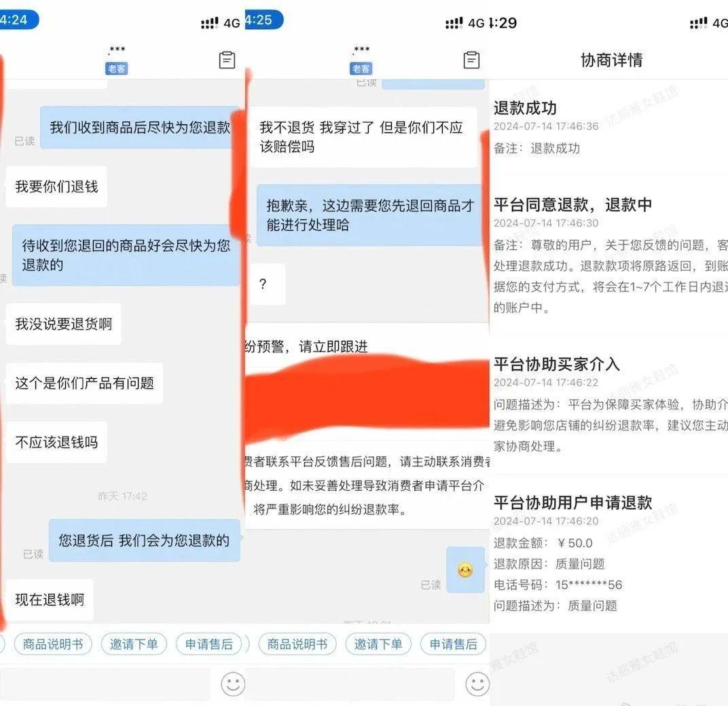
Task: Tap the smiley emoji icon in the middle input bar
Action: coord(477,686)
